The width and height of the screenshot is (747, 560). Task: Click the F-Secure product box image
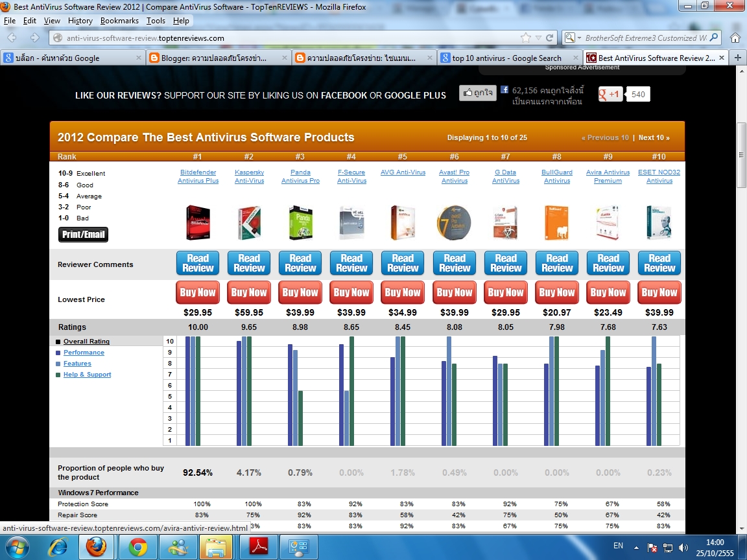351,222
